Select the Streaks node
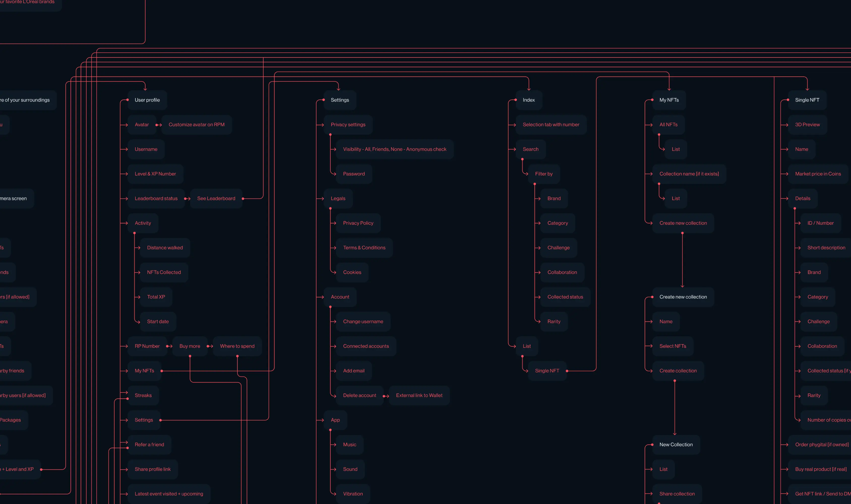851x504 pixels. pyautogui.click(x=143, y=395)
